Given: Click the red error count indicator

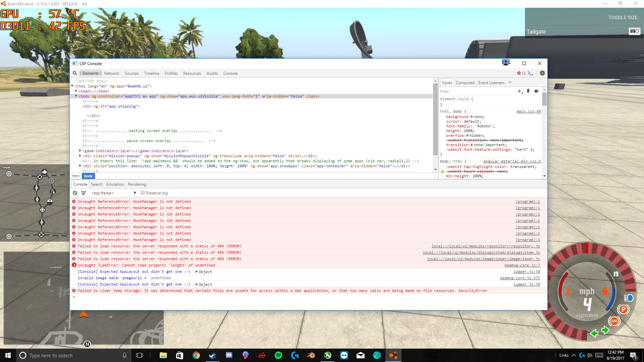Looking at the screenshot, I should point(521,73).
